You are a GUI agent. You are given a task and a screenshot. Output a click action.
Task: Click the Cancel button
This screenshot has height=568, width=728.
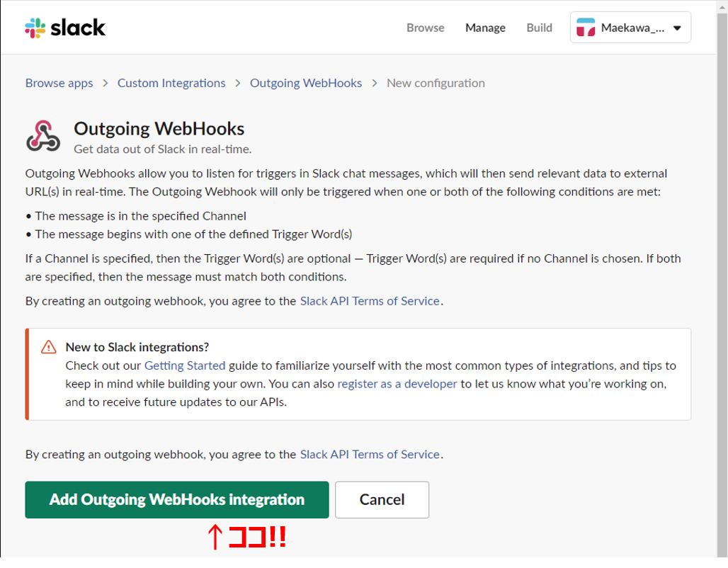[x=382, y=500]
